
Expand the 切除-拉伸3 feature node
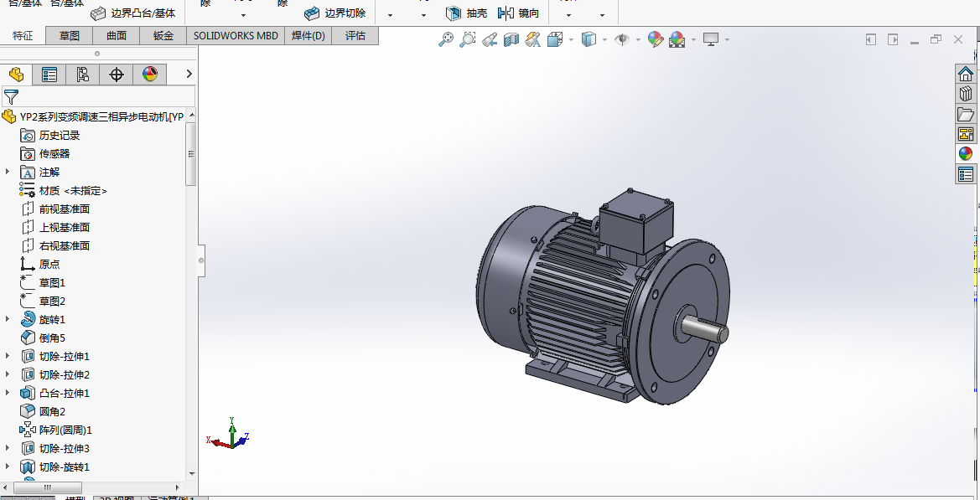(x=8, y=448)
